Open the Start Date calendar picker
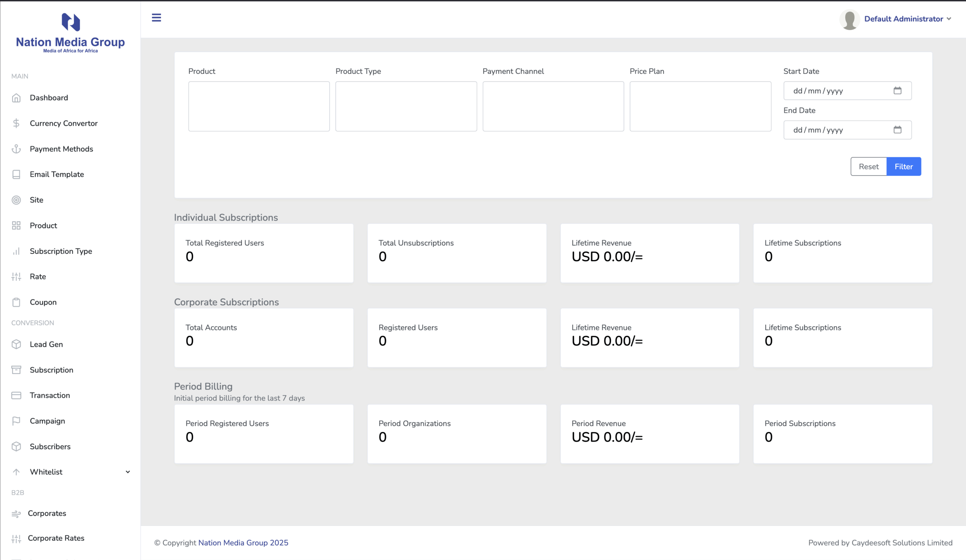Viewport: 966px width, 560px height. 897,91
